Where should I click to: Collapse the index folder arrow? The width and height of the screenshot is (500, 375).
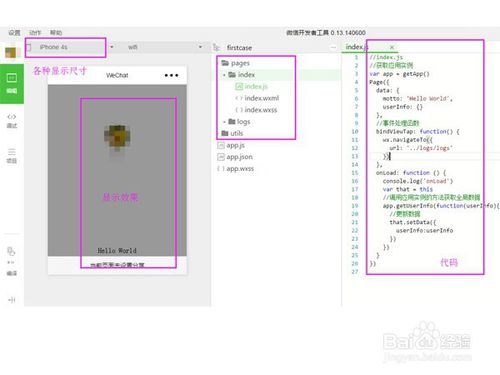tap(224, 75)
